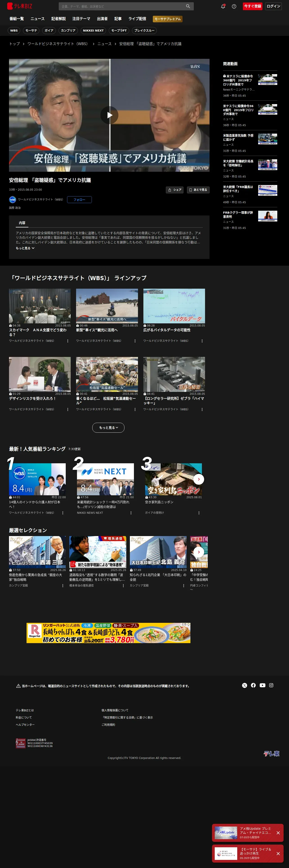Show more WBS lineup videos

(x=108, y=428)
